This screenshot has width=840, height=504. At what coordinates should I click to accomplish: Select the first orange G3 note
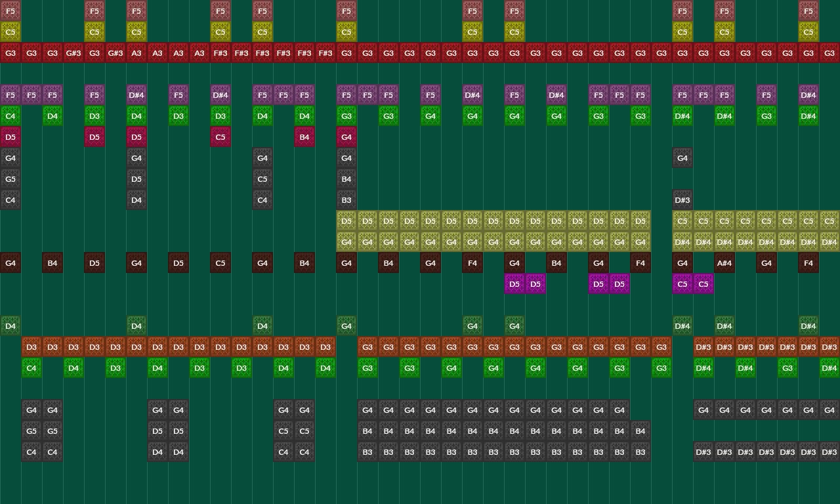[367, 347]
